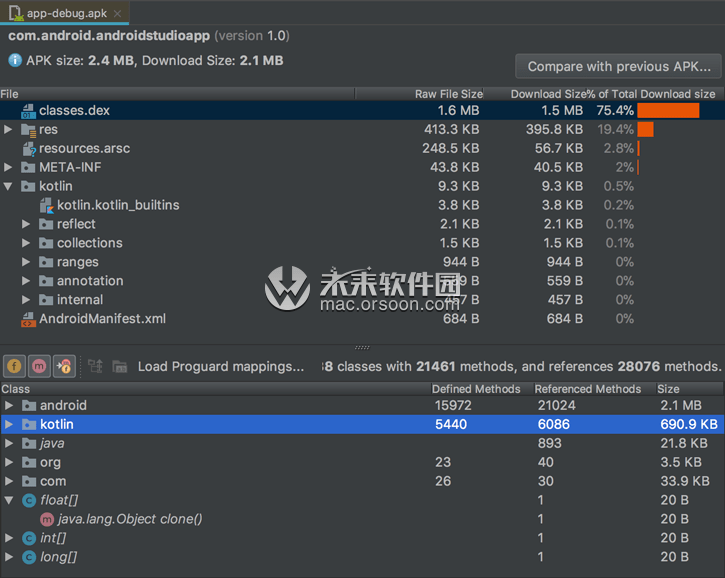Toggle Show referenced methods or fields button
Viewport: 725px width, 578px height.
click(x=64, y=367)
